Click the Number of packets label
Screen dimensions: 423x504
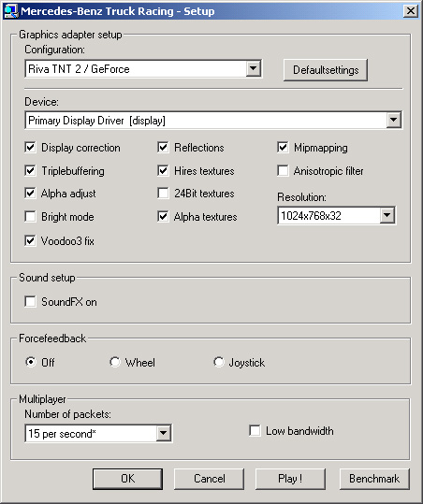tap(68, 414)
